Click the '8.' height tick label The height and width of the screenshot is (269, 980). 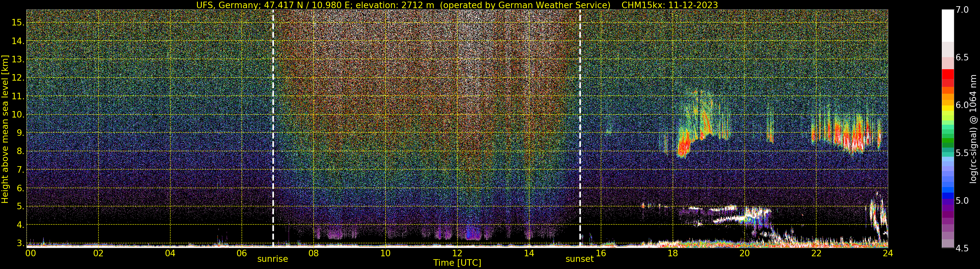pos(21,151)
